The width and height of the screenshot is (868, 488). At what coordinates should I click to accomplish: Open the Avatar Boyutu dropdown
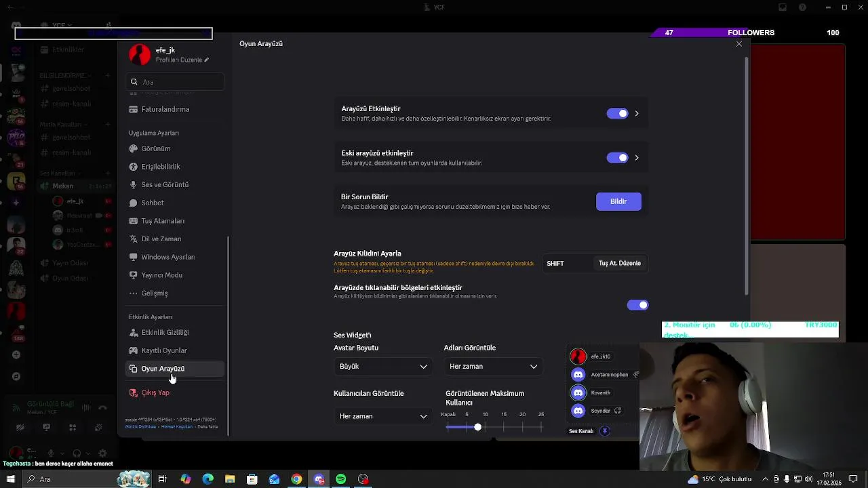tap(383, 366)
